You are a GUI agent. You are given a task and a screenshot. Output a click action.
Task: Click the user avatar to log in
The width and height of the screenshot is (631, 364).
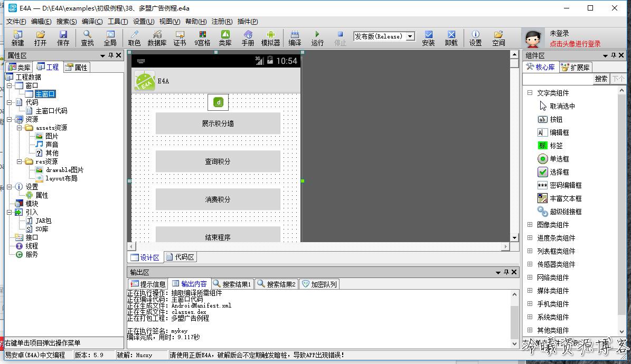[x=533, y=38]
